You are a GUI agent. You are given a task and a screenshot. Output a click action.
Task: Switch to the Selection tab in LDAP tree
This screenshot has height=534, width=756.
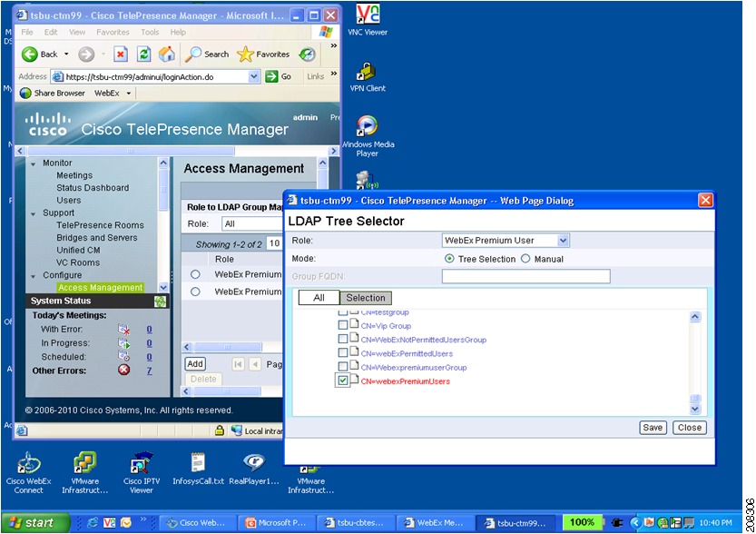pos(366,298)
